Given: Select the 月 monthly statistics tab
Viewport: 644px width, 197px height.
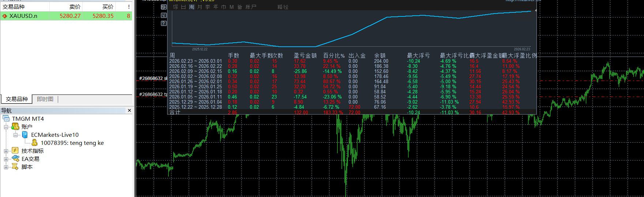Looking at the screenshot, I should [200, 7].
